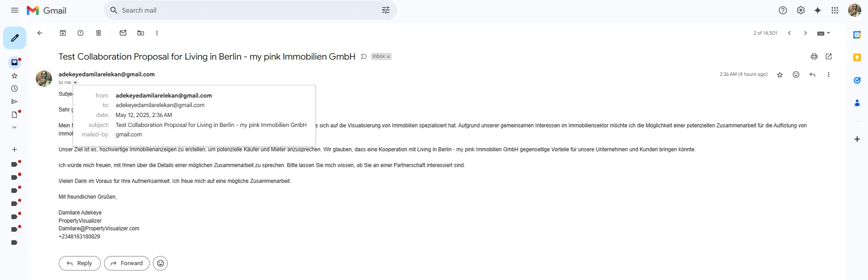Add emoji reaction next to star
The image size is (868, 280).
pyautogui.click(x=796, y=75)
